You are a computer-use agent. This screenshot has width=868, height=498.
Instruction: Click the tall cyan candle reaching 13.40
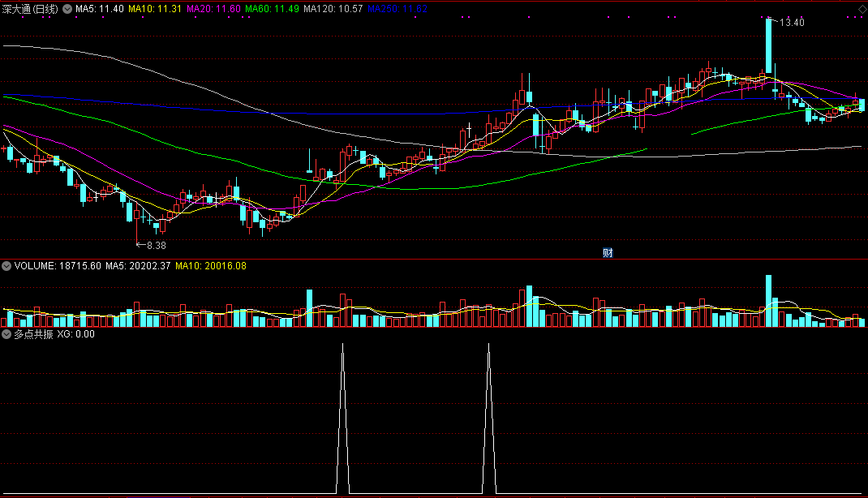tap(769, 45)
